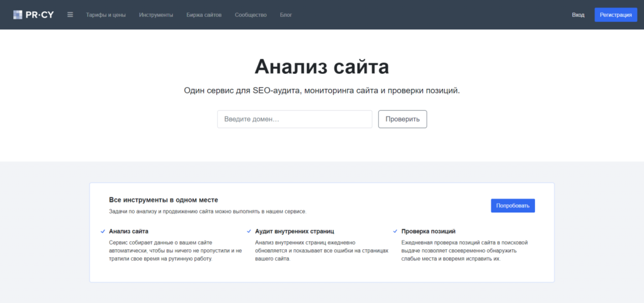Click the paragraph starting Сервис собирает данные

(x=176, y=251)
